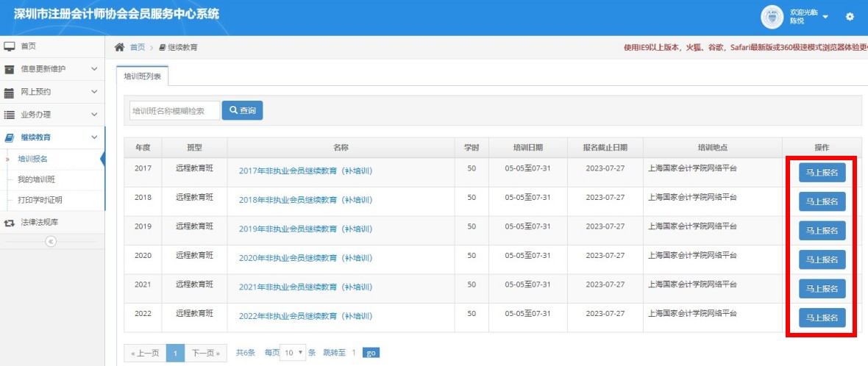Click 马上报名 for the 2018 class

(x=822, y=202)
